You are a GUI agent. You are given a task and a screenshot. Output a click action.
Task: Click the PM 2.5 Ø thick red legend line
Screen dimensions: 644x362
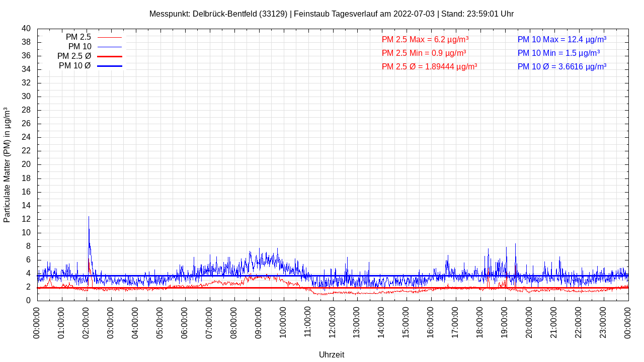point(109,56)
